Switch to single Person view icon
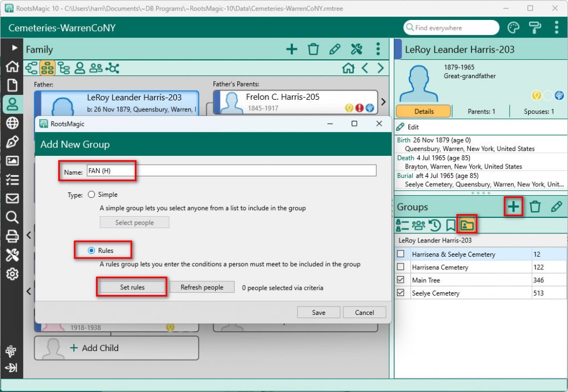 click(x=80, y=68)
